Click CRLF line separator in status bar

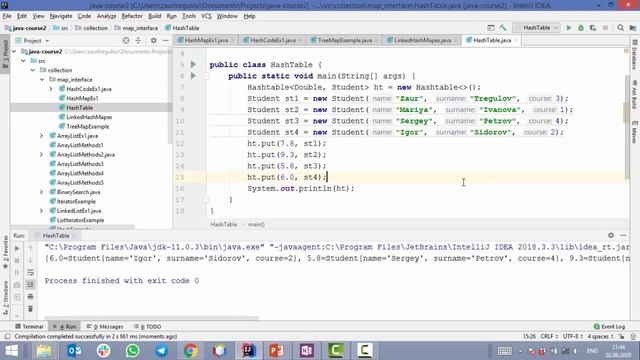549,336
